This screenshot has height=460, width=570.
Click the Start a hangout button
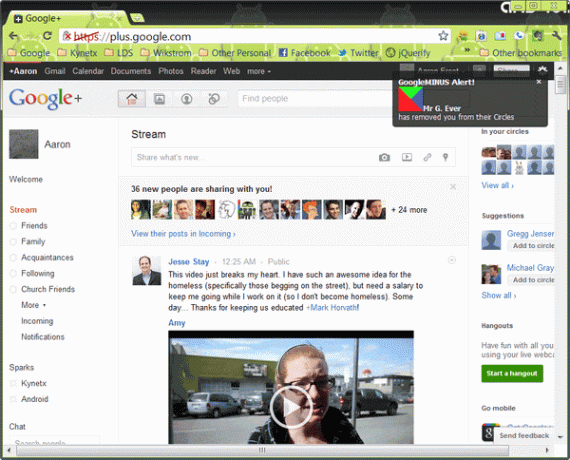coord(512,373)
